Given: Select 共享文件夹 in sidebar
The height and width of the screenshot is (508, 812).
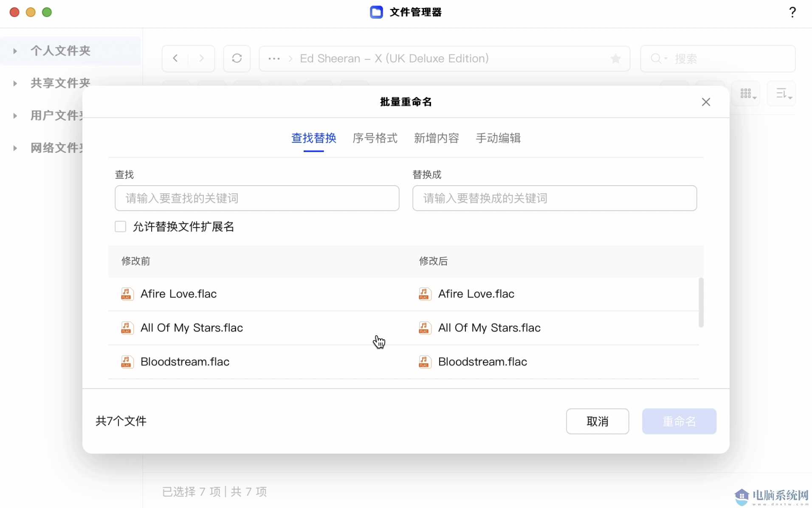Looking at the screenshot, I should [60, 83].
